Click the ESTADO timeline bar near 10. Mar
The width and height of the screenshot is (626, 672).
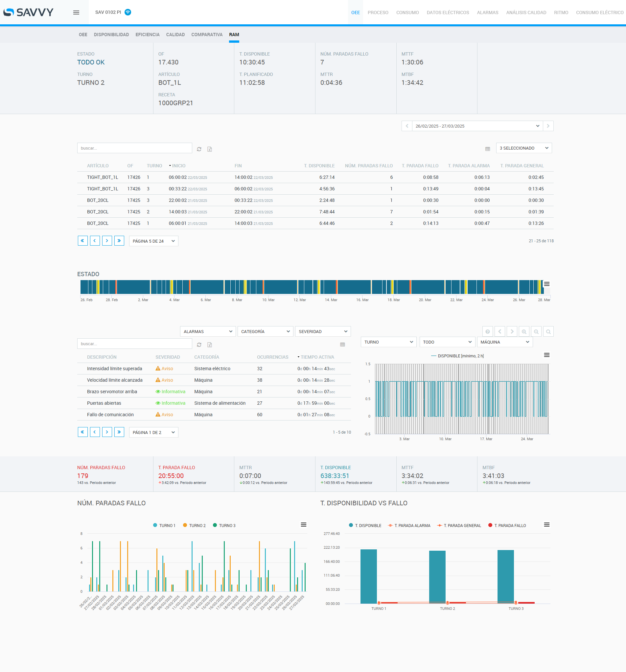(268, 287)
